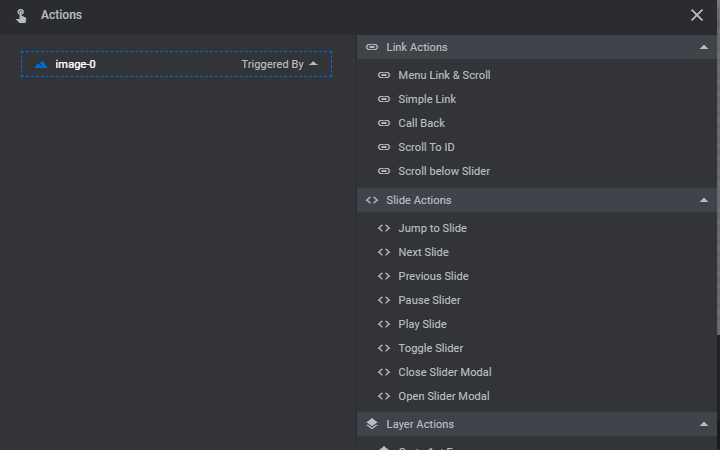The image size is (720, 450).
Task: Click the Actions hand pointer icon
Action: 22,15
